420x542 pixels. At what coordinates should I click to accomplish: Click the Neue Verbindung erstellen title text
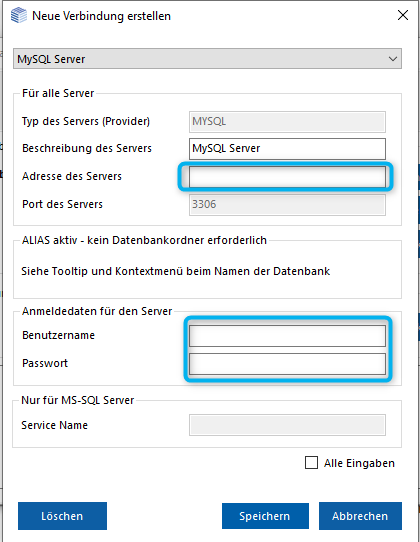[x=101, y=16]
